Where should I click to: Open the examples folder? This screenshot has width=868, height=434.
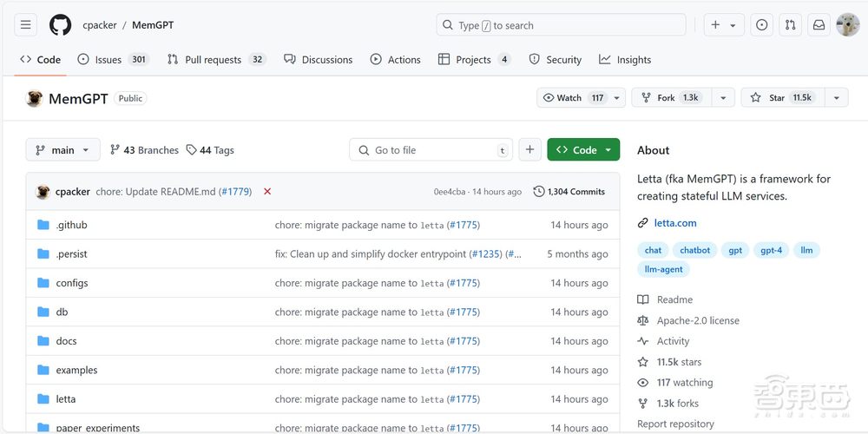coord(76,371)
